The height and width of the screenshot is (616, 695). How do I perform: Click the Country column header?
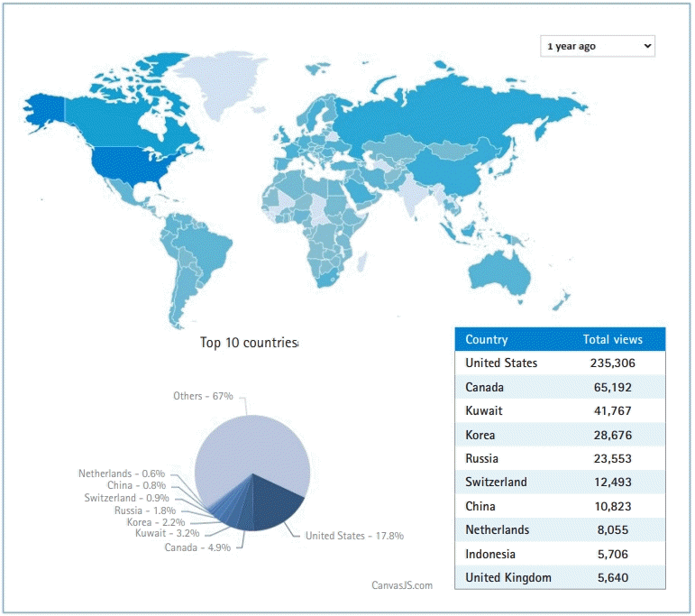click(x=486, y=340)
